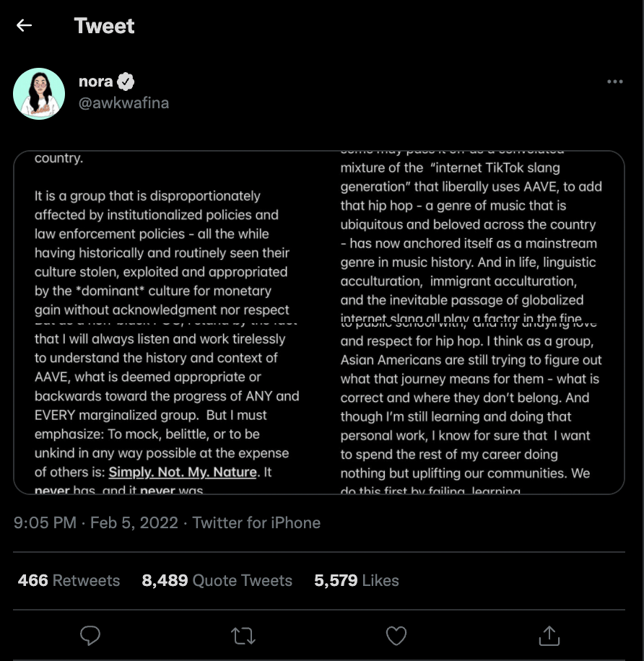This screenshot has width=644, height=661.
Task: View the 5,579 Likes list
Action: point(356,580)
